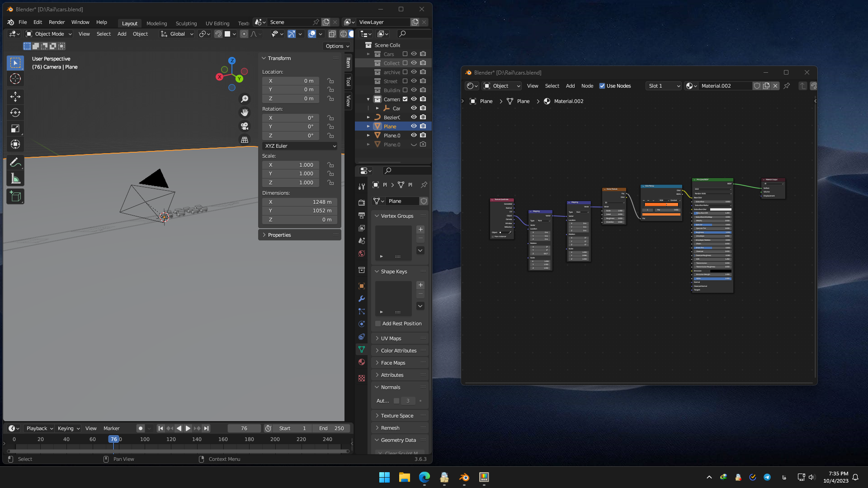Open the Measure tool

15,178
